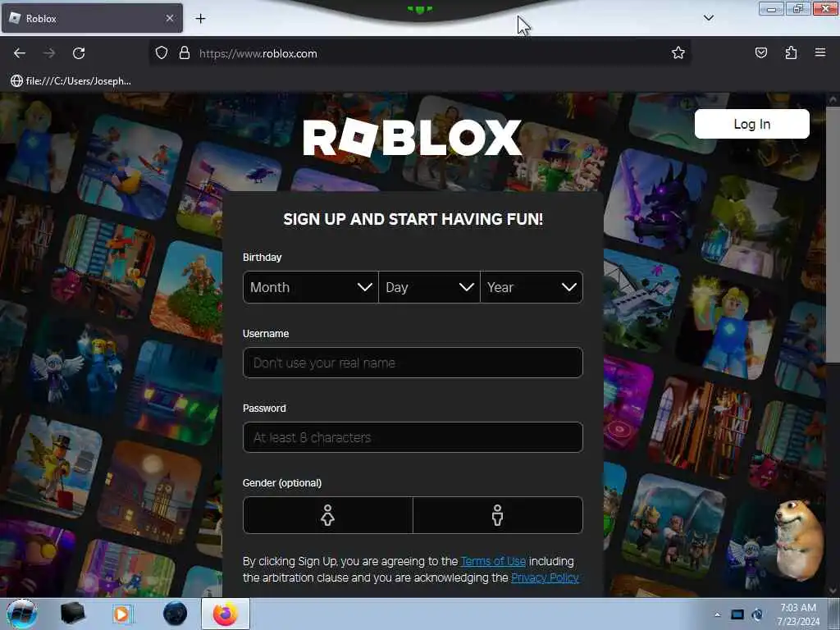Open the Firefox hamburger menu
The image size is (840, 630).
[819, 52]
